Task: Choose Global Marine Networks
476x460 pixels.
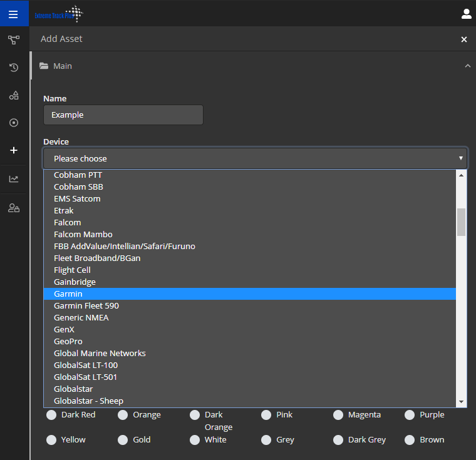Action: tap(249, 353)
